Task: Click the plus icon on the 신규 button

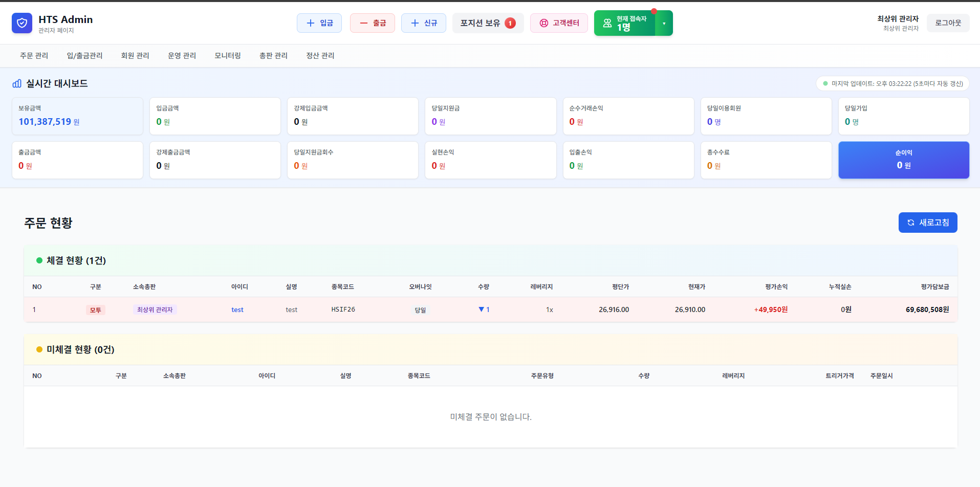Action: [415, 23]
